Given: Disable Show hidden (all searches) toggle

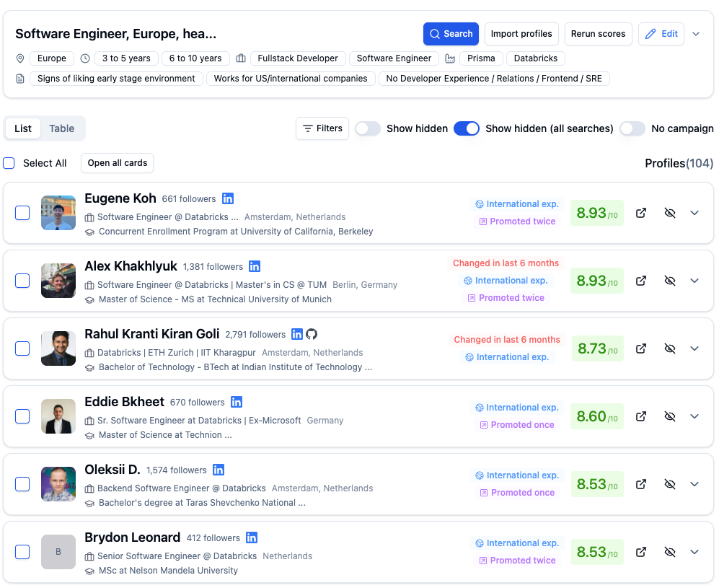Looking at the screenshot, I should 467,128.
